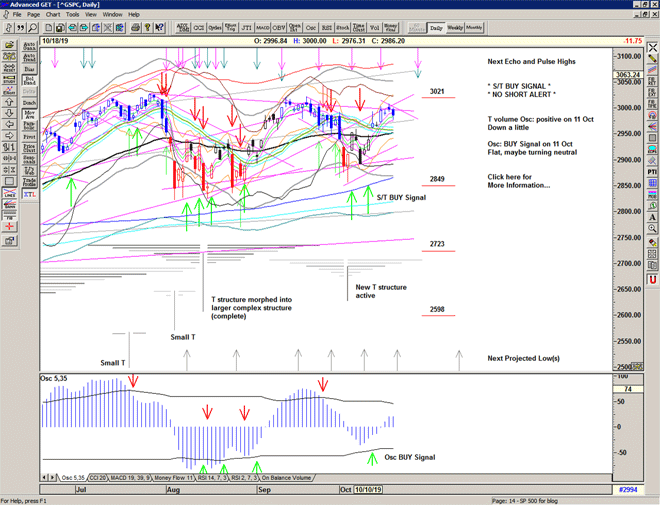660x505 pixels.
Task: Toggle the Moving Average study
Action: click(x=29, y=114)
